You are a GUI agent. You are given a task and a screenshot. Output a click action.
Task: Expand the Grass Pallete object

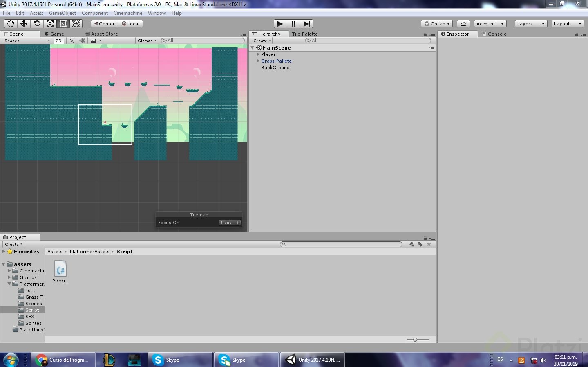pos(258,61)
